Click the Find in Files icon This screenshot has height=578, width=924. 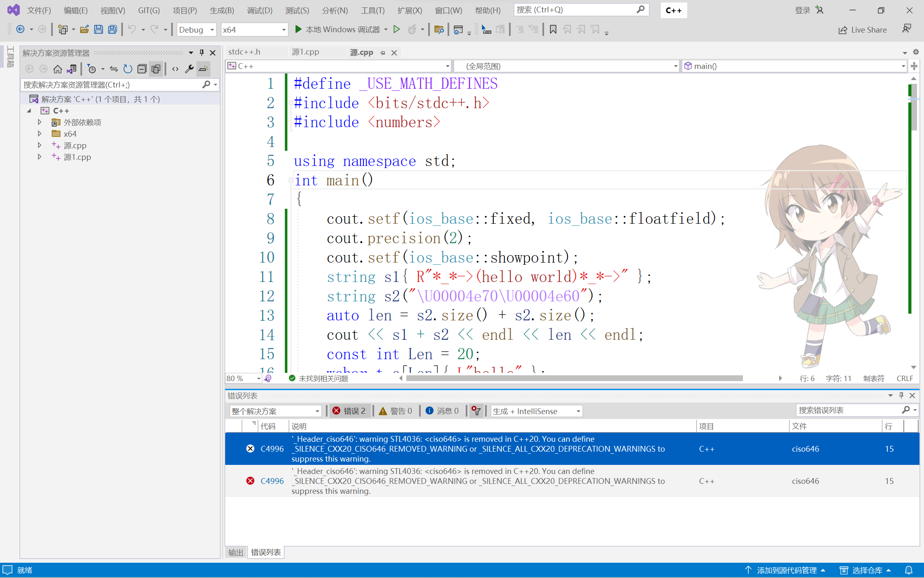[439, 29]
